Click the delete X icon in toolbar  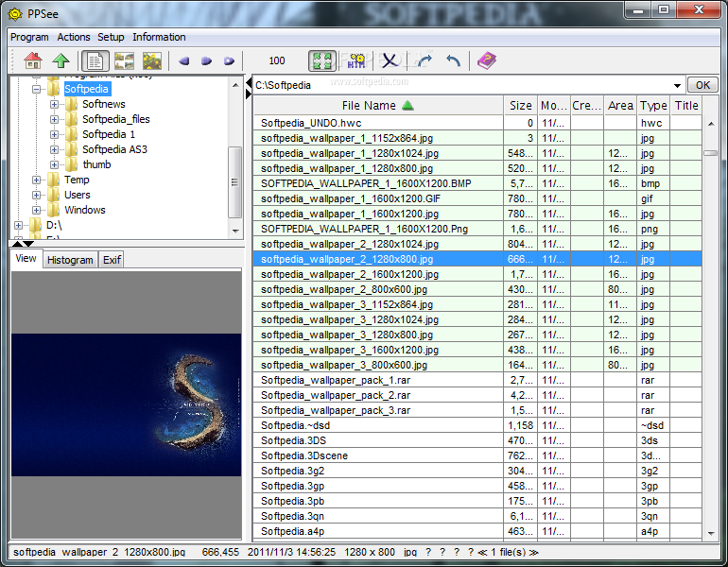click(x=390, y=60)
